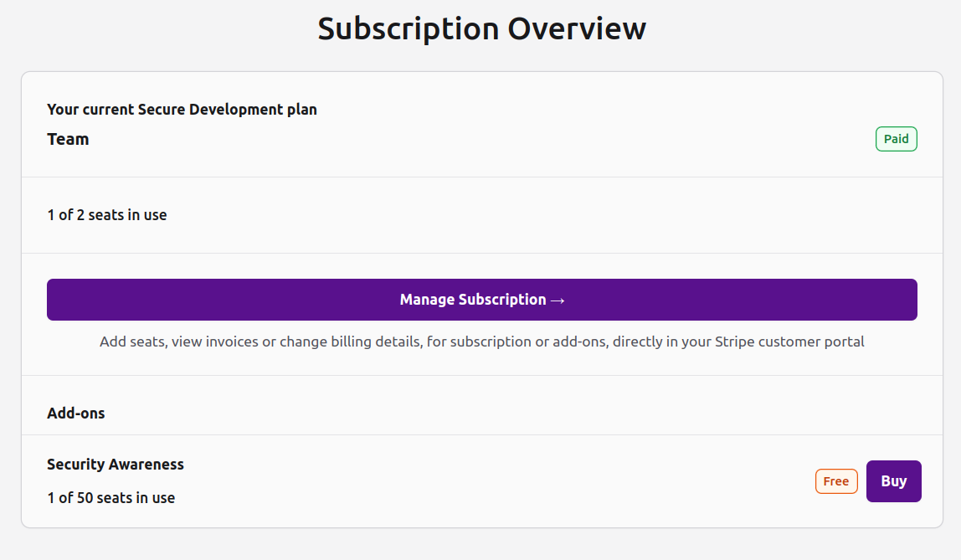Buy the Security Awareness add-on
This screenshot has width=961, height=560.
click(893, 481)
